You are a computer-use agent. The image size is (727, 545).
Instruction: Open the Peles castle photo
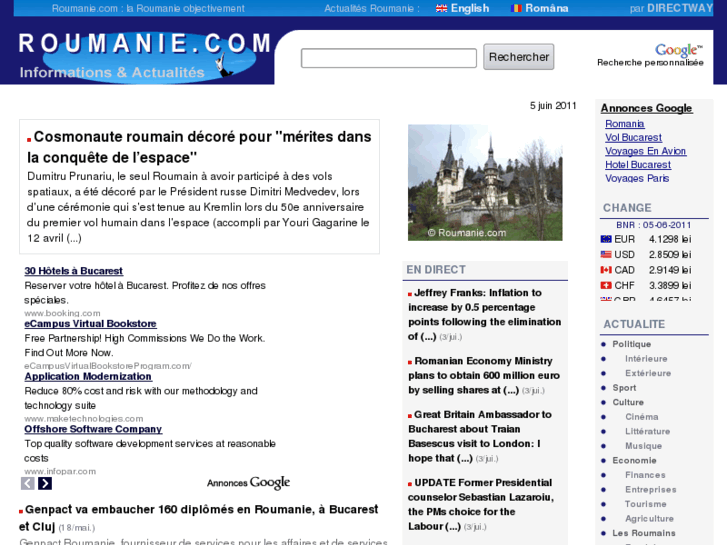[x=485, y=182]
